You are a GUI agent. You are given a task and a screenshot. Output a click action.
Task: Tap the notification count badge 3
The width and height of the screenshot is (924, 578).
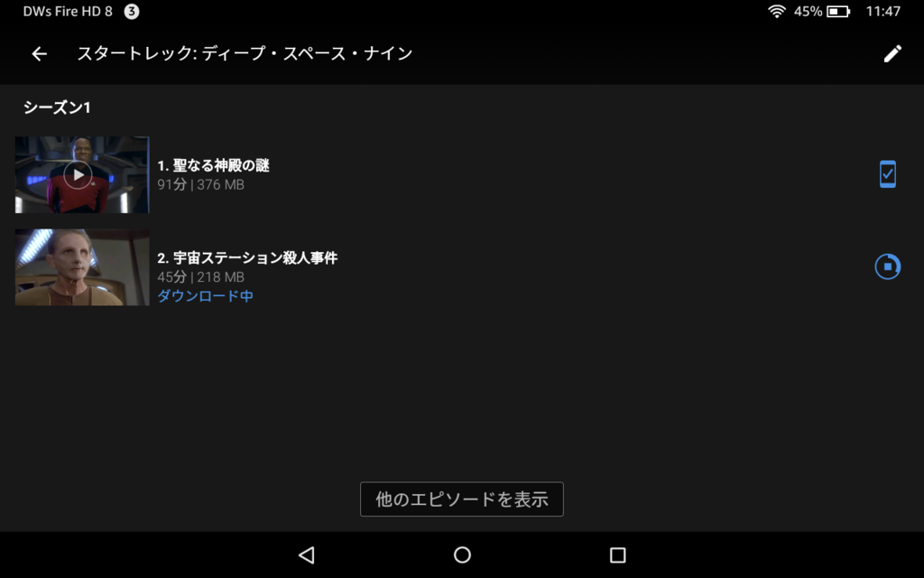point(132,11)
